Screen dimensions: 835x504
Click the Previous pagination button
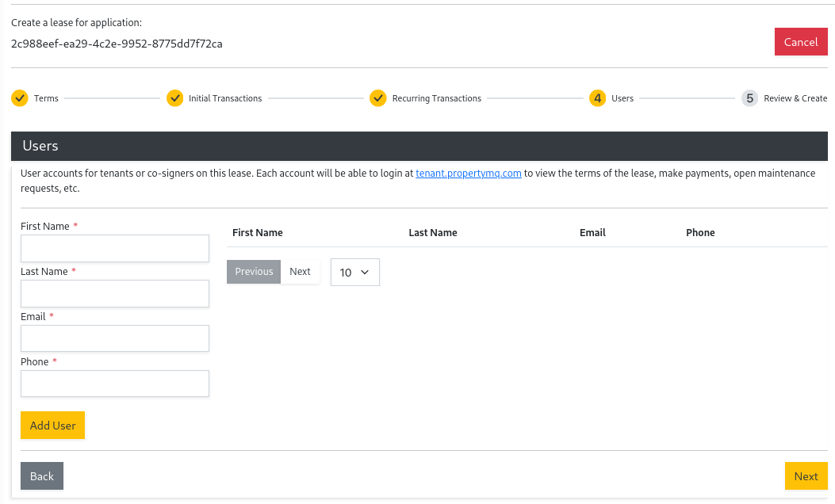coord(254,271)
